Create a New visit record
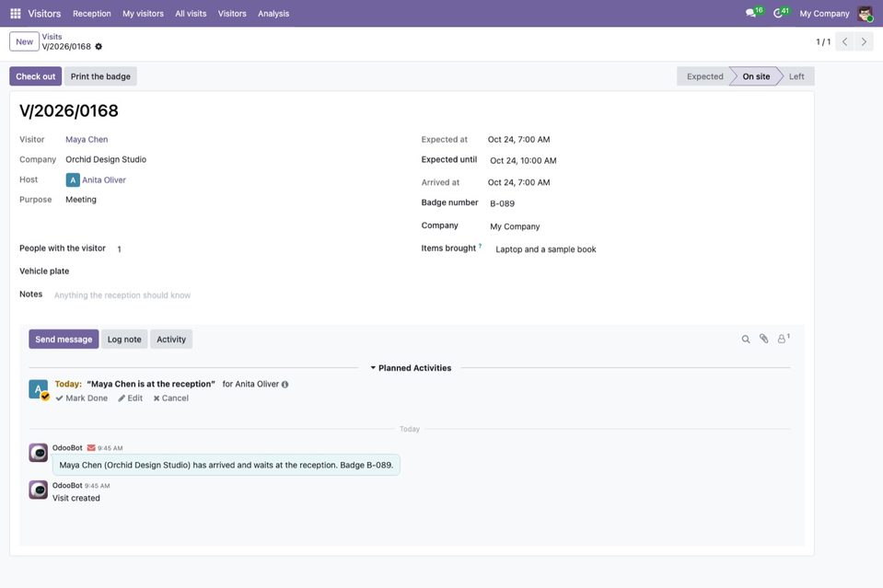 (24, 41)
